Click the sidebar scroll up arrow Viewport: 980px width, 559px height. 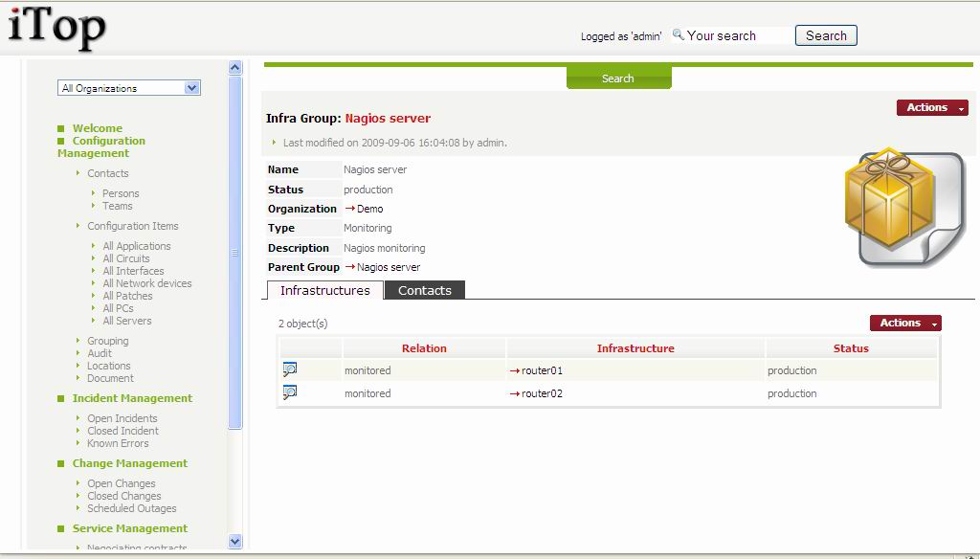(x=235, y=68)
